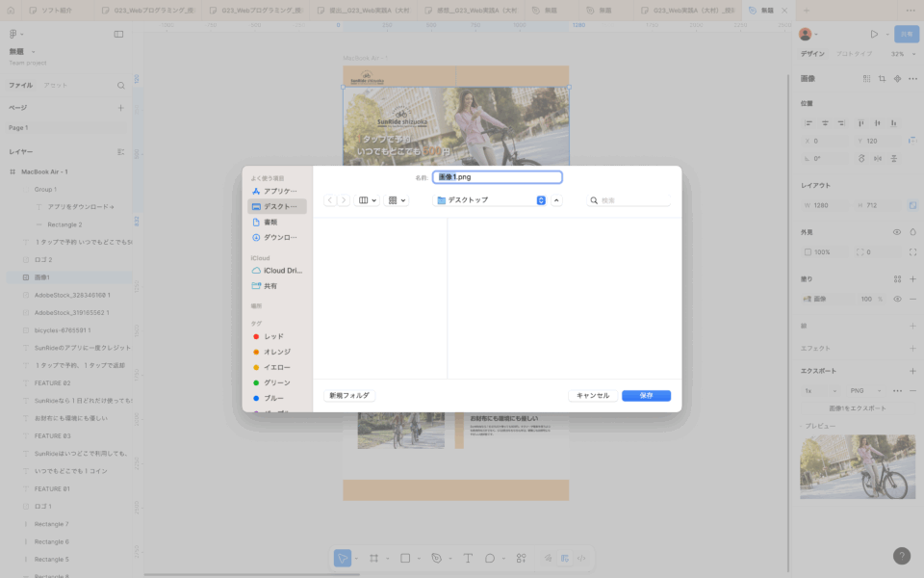Click the file name input field
This screenshot has height=578, width=924.
coord(497,177)
